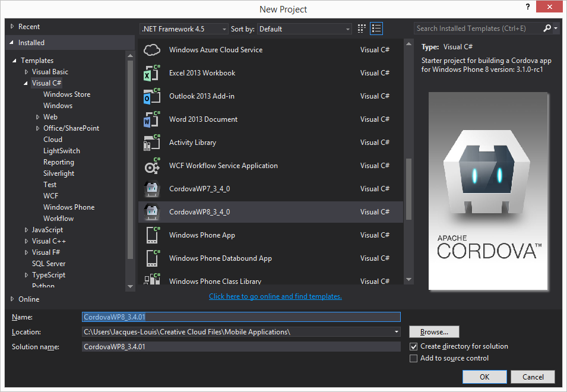Screen dimensions: 567x392
Task: Click the Word 2013 Document template icon
Action: click(152, 119)
